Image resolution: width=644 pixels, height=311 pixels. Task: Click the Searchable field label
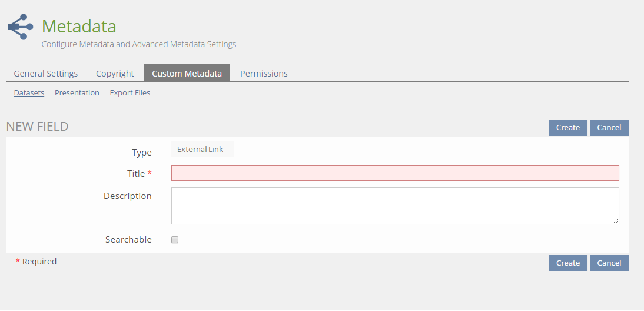(x=128, y=240)
